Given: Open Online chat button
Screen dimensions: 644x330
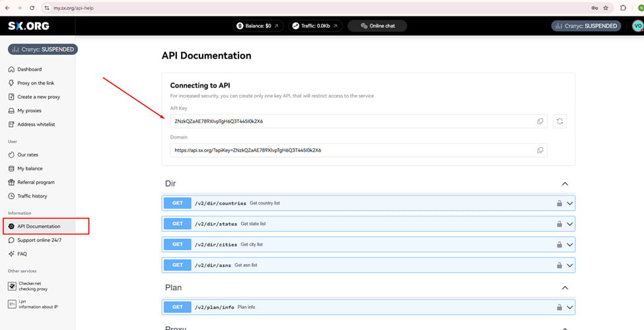Looking at the screenshot, I should pos(376,26).
